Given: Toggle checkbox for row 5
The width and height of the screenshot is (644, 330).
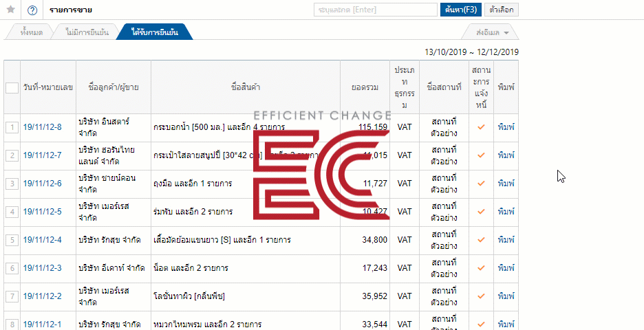Looking at the screenshot, I should [x=12, y=240].
